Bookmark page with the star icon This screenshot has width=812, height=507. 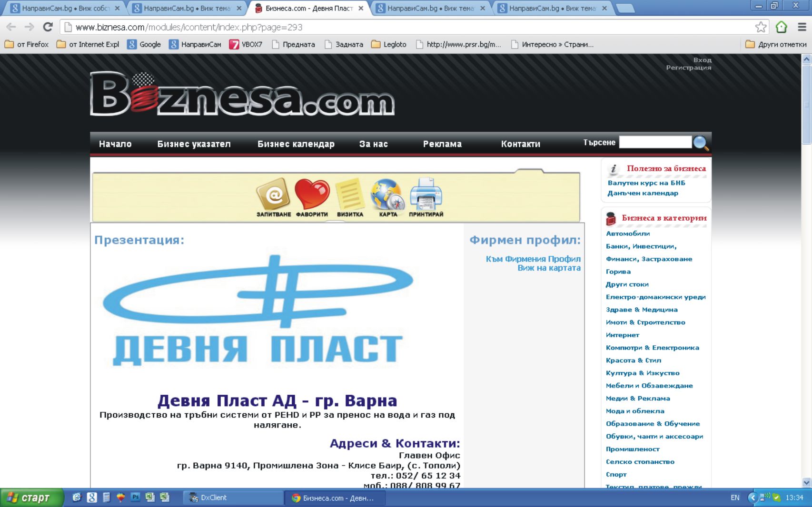pyautogui.click(x=761, y=27)
